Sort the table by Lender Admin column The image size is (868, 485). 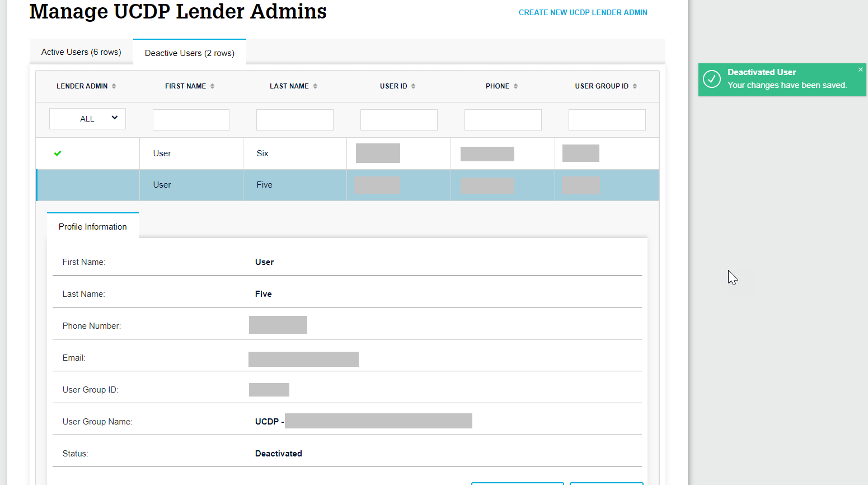[115, 86]
